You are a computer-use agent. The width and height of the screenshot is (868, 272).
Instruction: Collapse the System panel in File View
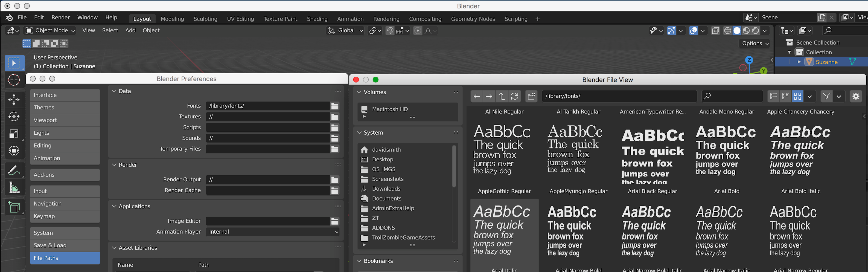(359, 133)
